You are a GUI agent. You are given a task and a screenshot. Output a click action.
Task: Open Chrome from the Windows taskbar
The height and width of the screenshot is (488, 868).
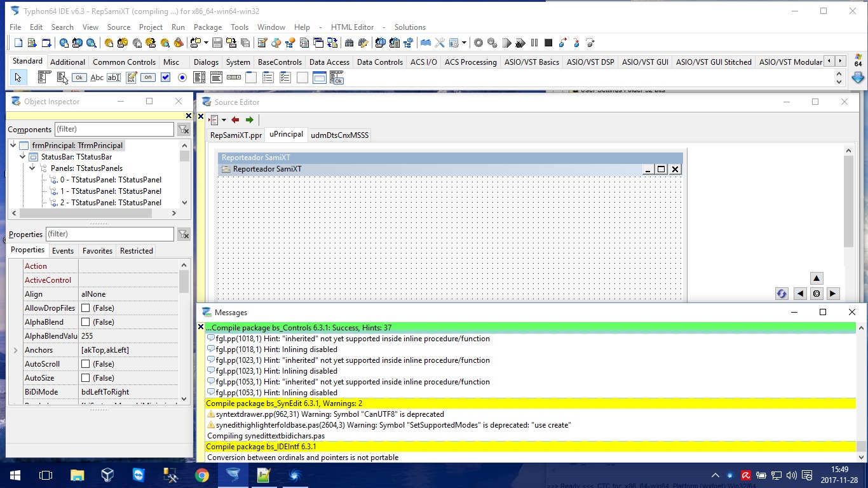point(201,475)
